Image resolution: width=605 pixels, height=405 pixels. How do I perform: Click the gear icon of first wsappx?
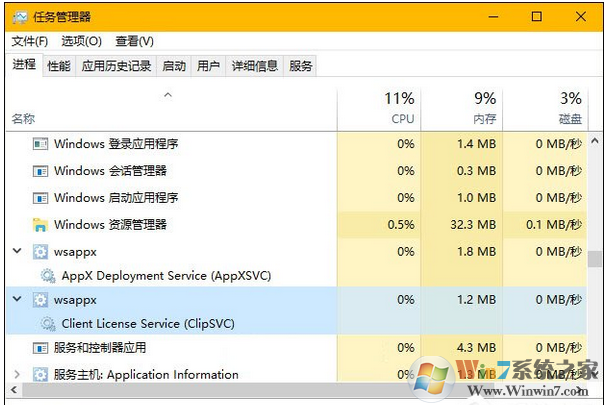(x=41, y=252)
